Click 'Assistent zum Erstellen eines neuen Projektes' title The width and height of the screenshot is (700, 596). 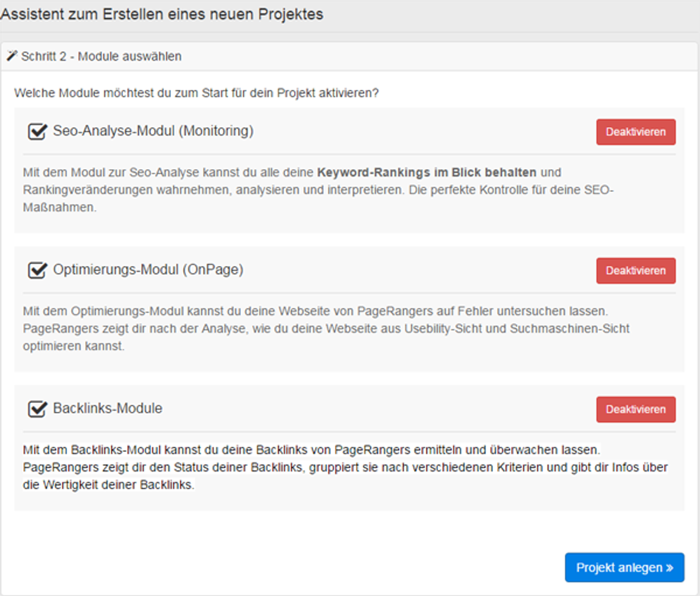point(162,14)
